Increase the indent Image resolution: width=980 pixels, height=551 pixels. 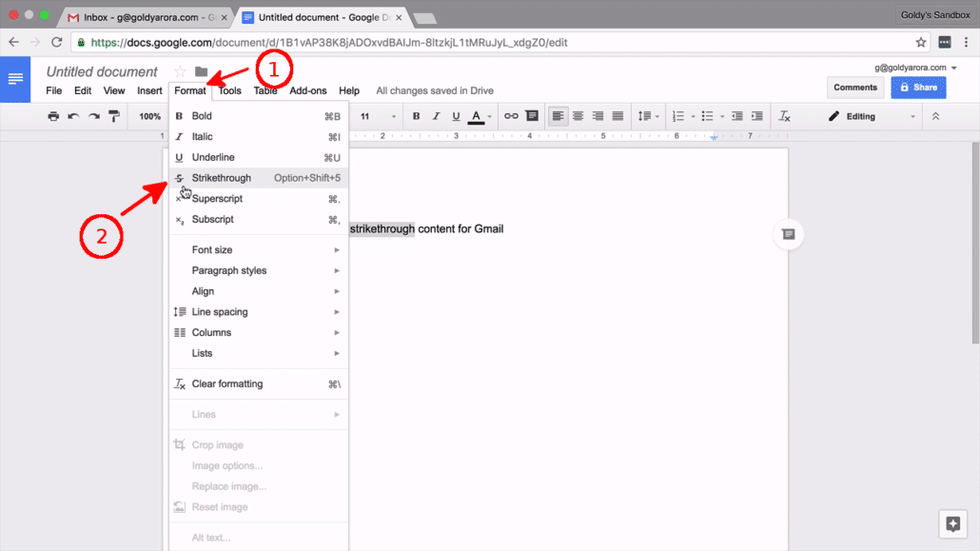(755, 115)
